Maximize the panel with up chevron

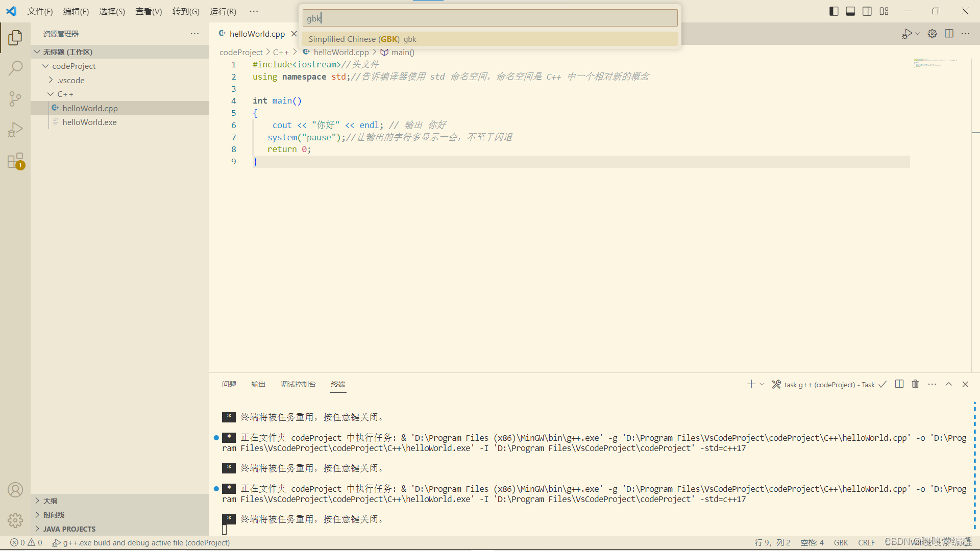click(948, 384)
